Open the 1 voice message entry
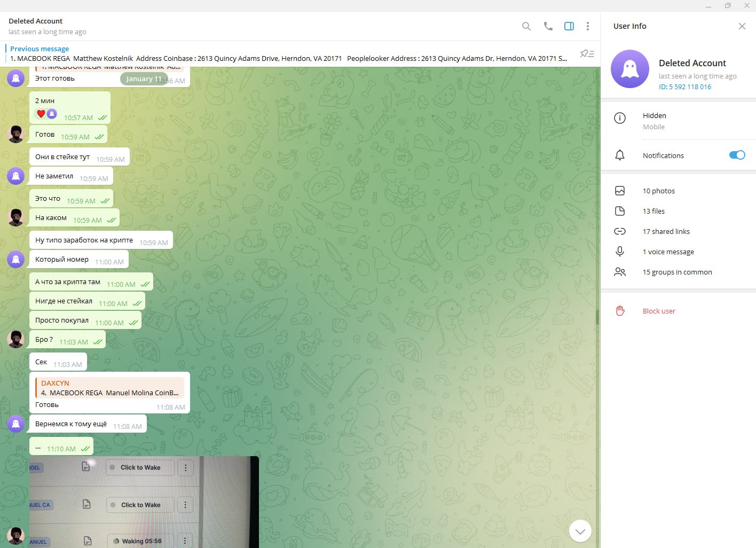 (x=678, y=252)
